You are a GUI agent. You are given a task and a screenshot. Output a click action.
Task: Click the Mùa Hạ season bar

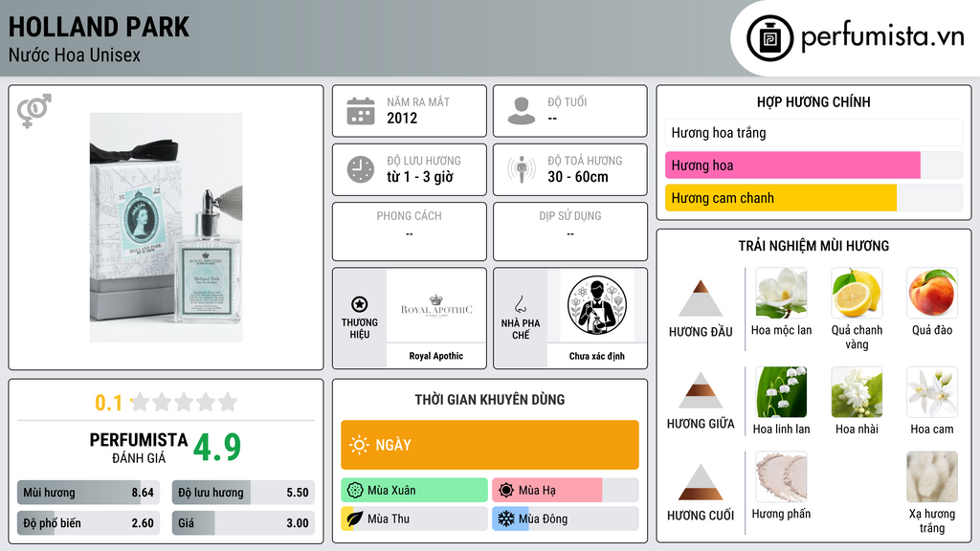coord(566,491)
